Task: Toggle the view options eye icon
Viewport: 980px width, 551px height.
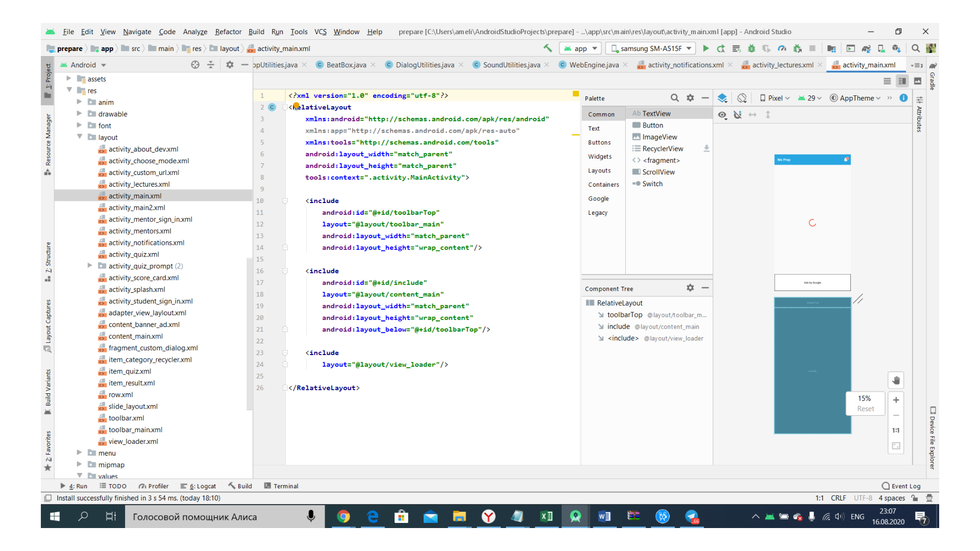Action: pos(722,115)
